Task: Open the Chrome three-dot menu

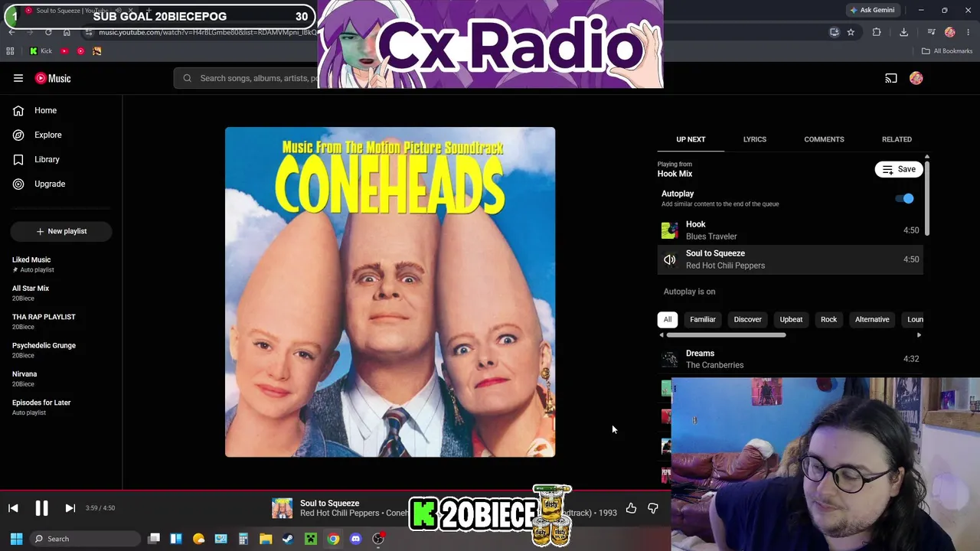Action: coord(969,32)
